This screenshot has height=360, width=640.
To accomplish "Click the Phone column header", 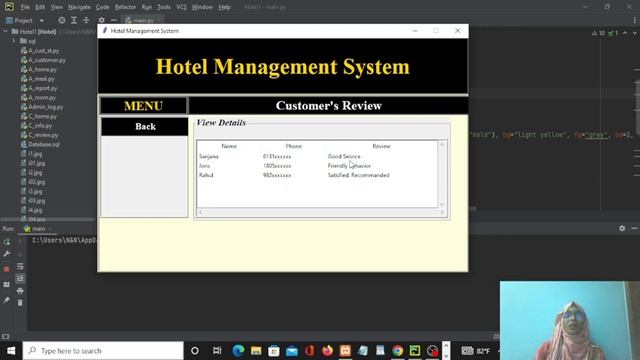I will tap(293, 146).
